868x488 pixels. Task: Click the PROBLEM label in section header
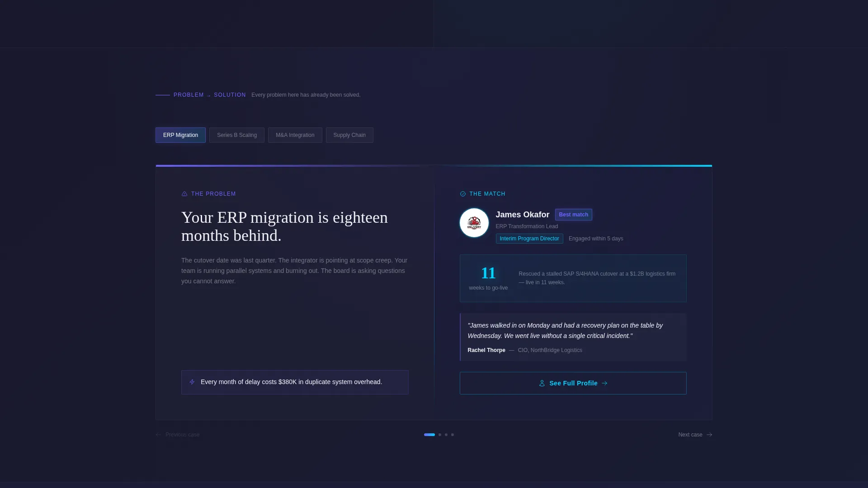coord(189,95)
